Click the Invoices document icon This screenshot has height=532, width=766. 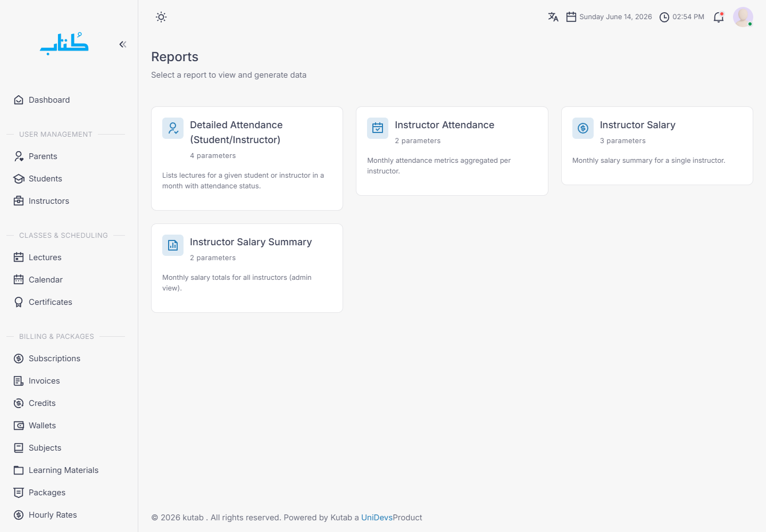[19, 381]
